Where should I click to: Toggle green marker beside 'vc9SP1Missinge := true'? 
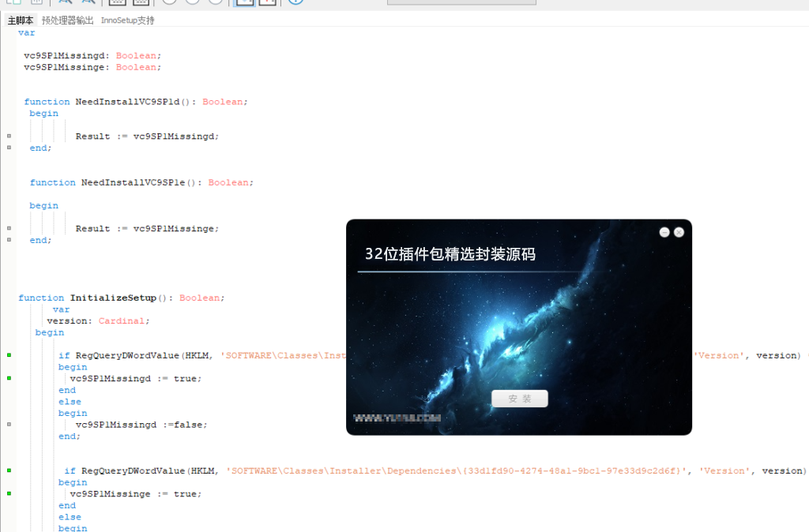coord(9,494)
